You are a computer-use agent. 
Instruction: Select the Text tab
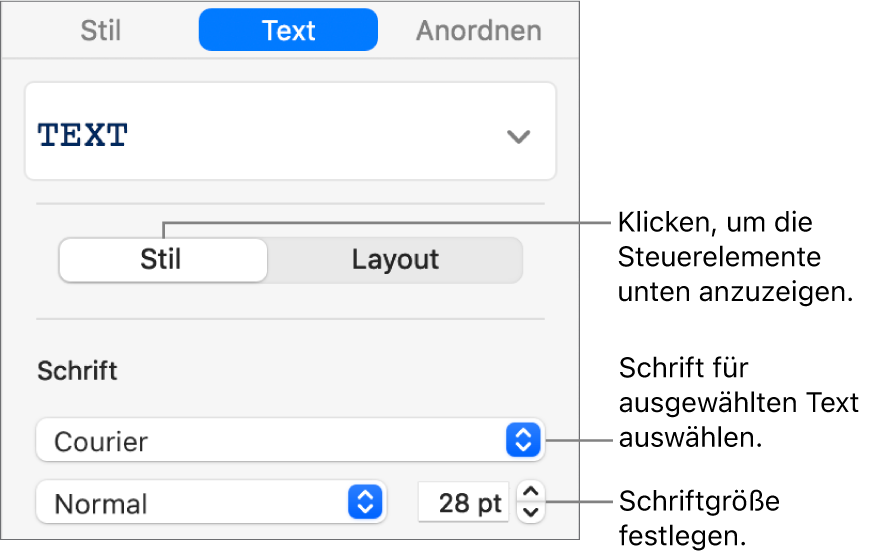pyautogui.click(x=288, y=31)
